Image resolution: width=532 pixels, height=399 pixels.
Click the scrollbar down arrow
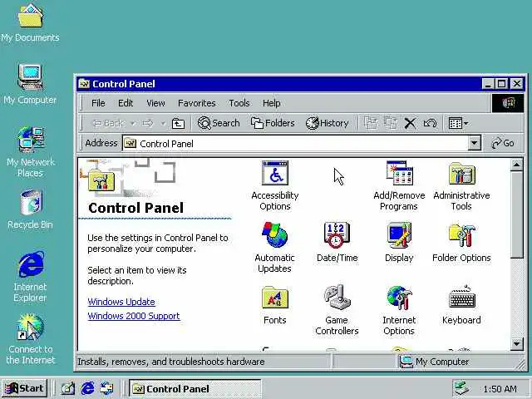coord(516,343)
